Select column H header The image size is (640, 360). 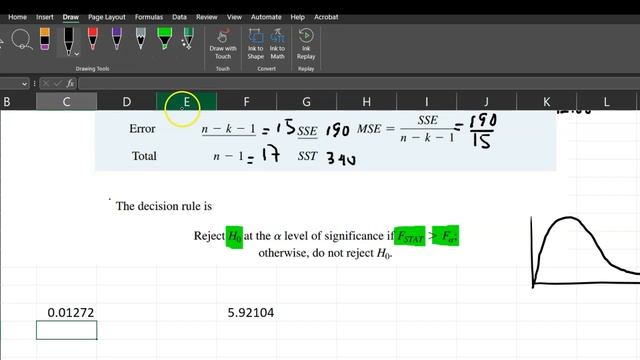(x=367, y=102)
